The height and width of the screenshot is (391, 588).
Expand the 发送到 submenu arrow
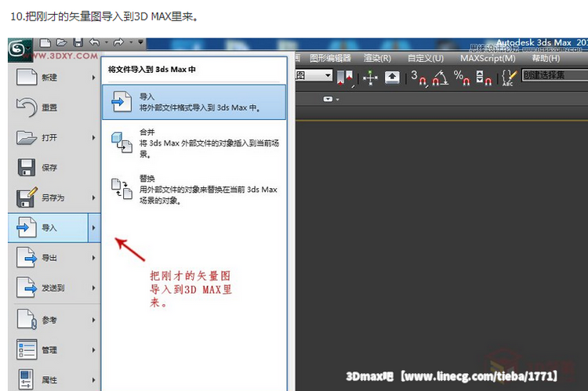click(94, 288)
